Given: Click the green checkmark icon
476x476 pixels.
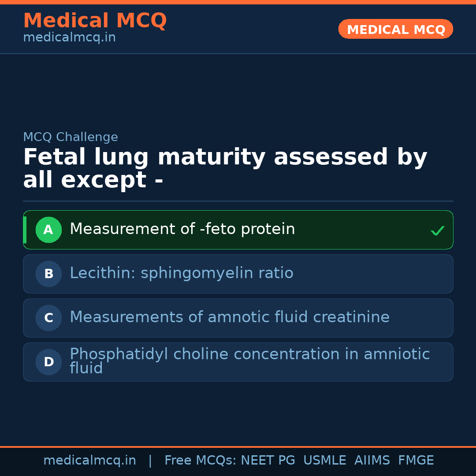Looking at the screenshot, I should (437, 231).
